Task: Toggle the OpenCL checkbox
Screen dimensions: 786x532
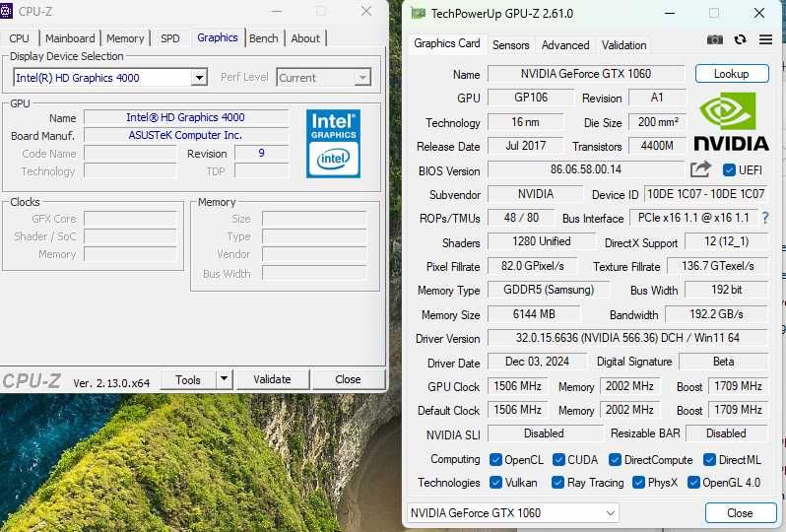Action: click(x=495, y=459)
